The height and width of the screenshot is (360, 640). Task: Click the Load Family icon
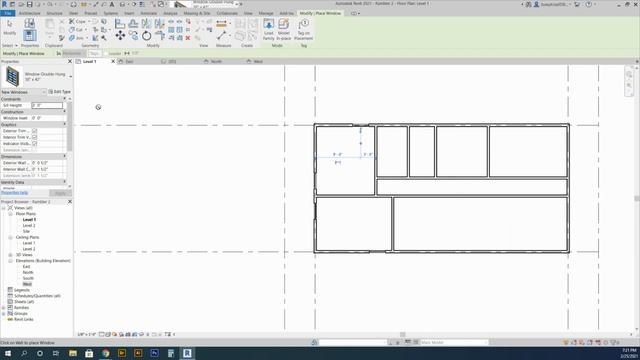pyautogui.click(x=269, y=29)
